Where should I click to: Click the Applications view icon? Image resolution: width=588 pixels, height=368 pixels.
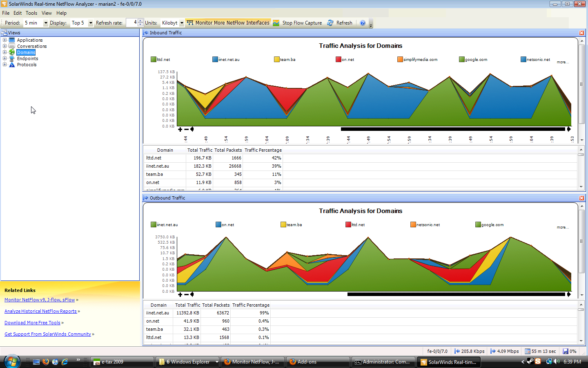tap(12, 40)
